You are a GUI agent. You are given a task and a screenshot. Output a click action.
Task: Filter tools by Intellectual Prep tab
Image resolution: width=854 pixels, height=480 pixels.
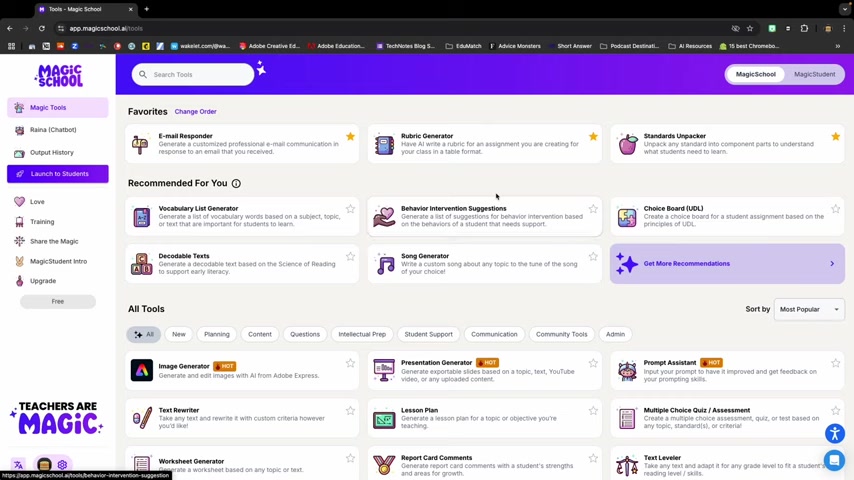point(362,334)
